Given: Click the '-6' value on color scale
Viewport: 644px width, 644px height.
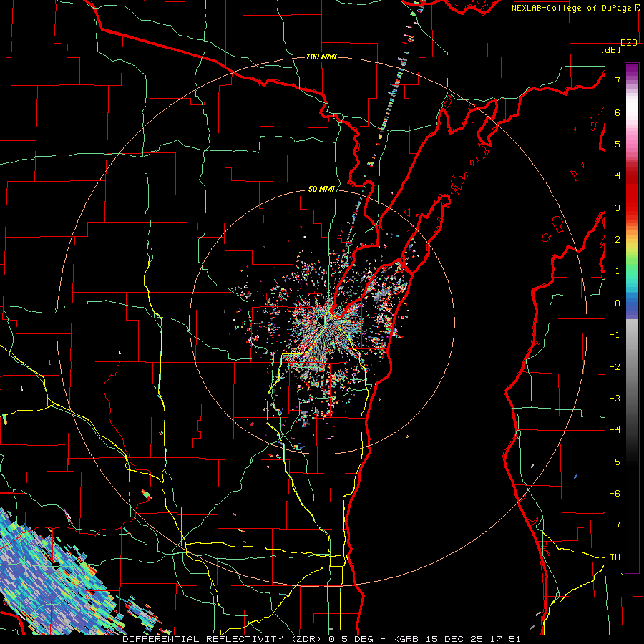Looking at the screenshot, I should click(x=615, y=494).
